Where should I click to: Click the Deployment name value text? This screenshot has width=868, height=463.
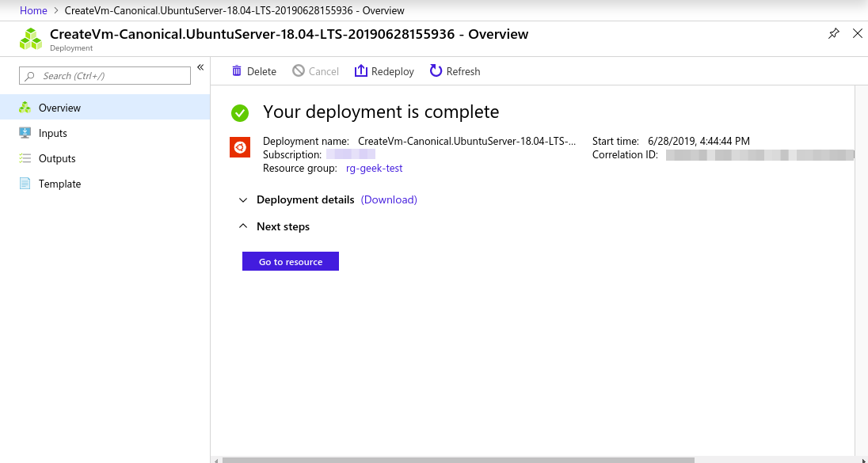[x=466, y=141]
